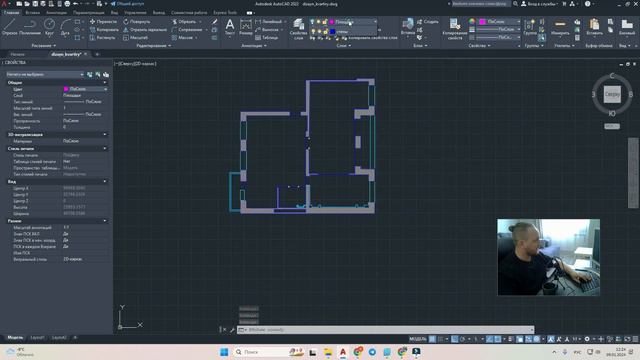Click the Вставка (Insert block) icon
The height and width of the screenshot is (360, 640).
(x=408, y=26)
